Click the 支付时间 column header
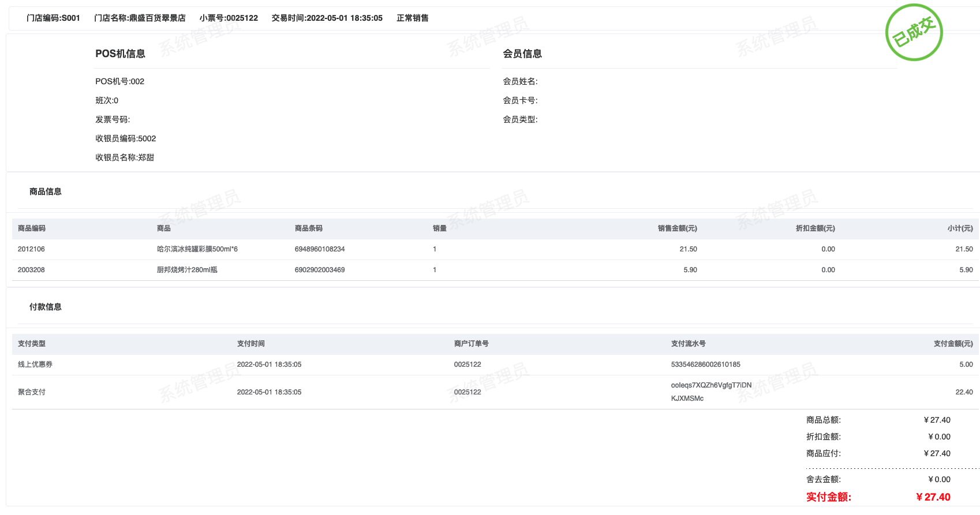This screenshot has height=515, width=980. tap(251, 344)
